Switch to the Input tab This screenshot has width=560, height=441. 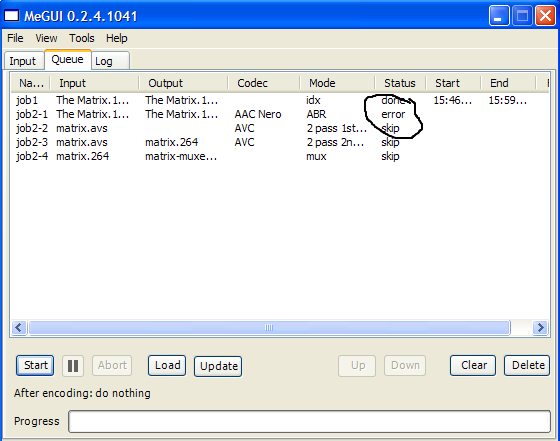point(23,61)
